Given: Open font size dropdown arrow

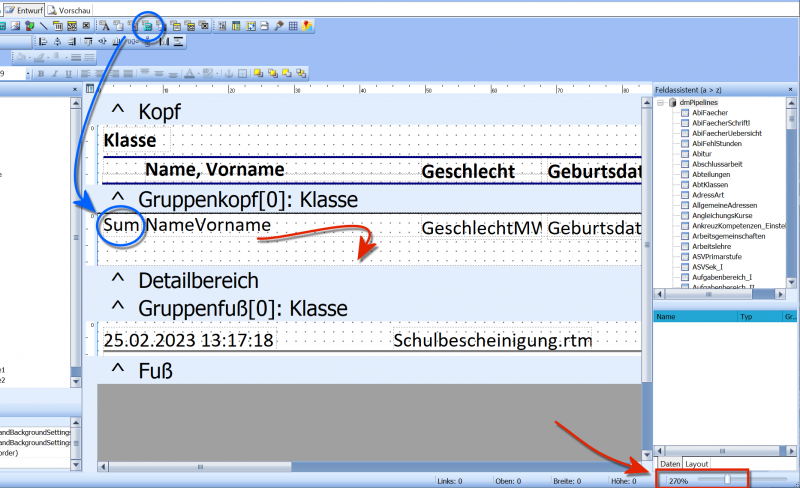Looking at the screenshot, I should pos(28,74).
